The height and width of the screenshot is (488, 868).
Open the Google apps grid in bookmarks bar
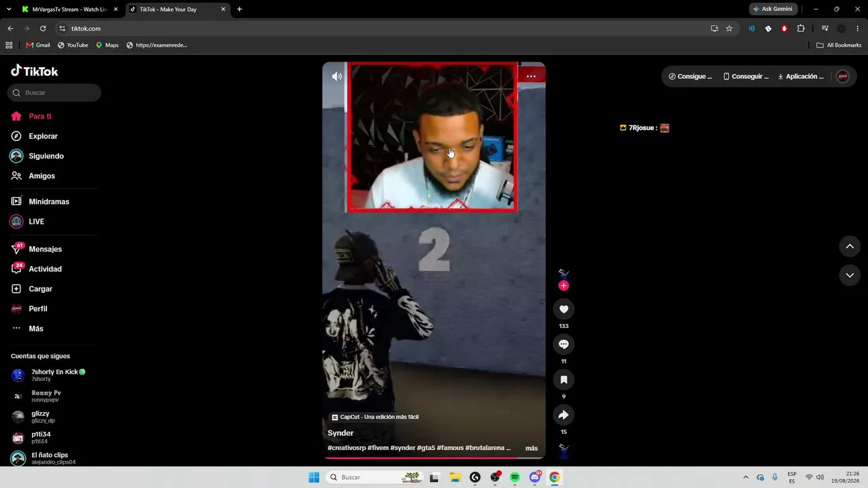pyautogui.click(x=9, y=45)
